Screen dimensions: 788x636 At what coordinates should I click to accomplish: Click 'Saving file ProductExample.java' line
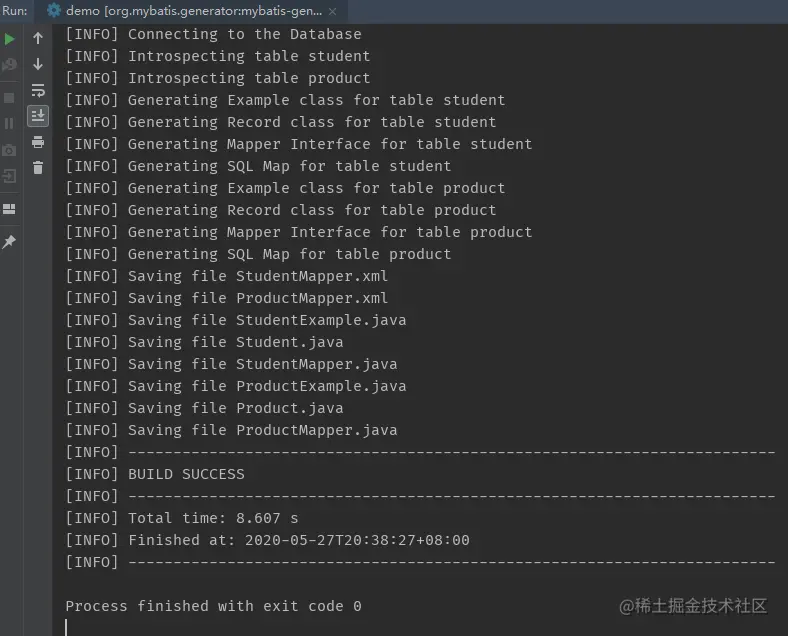(x=236, y=386)
